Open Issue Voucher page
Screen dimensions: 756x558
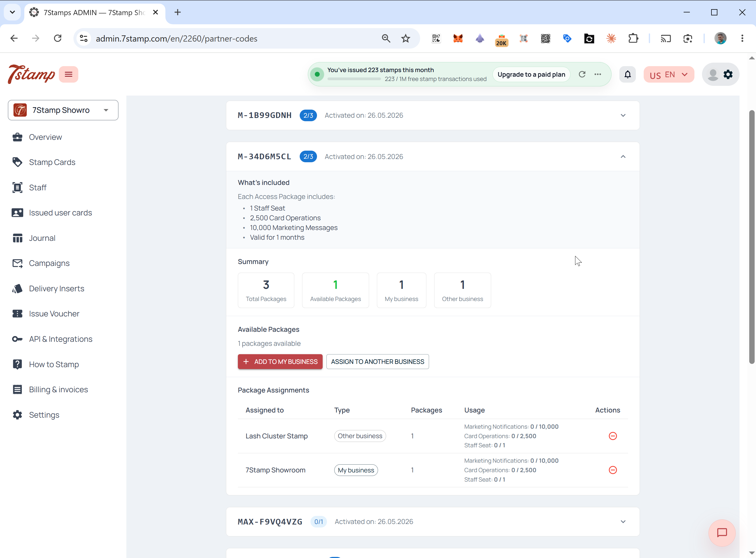[54, 314]
